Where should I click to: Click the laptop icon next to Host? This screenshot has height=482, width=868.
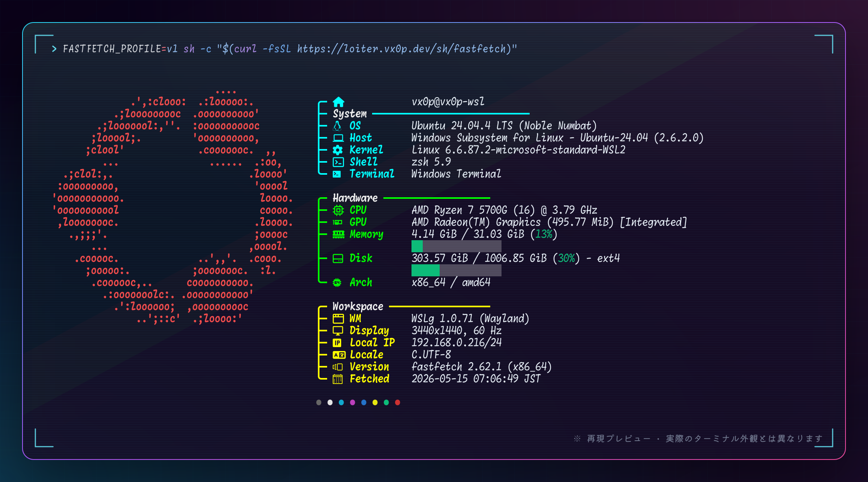[x=338, y=138]
